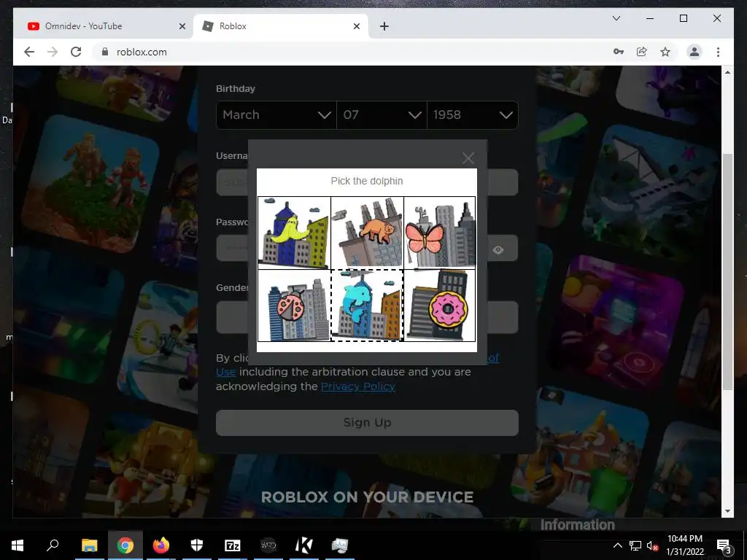Viewport: 747px width, 560px height.
Task: Select the banana captcha tile
Action: (294, 233)
